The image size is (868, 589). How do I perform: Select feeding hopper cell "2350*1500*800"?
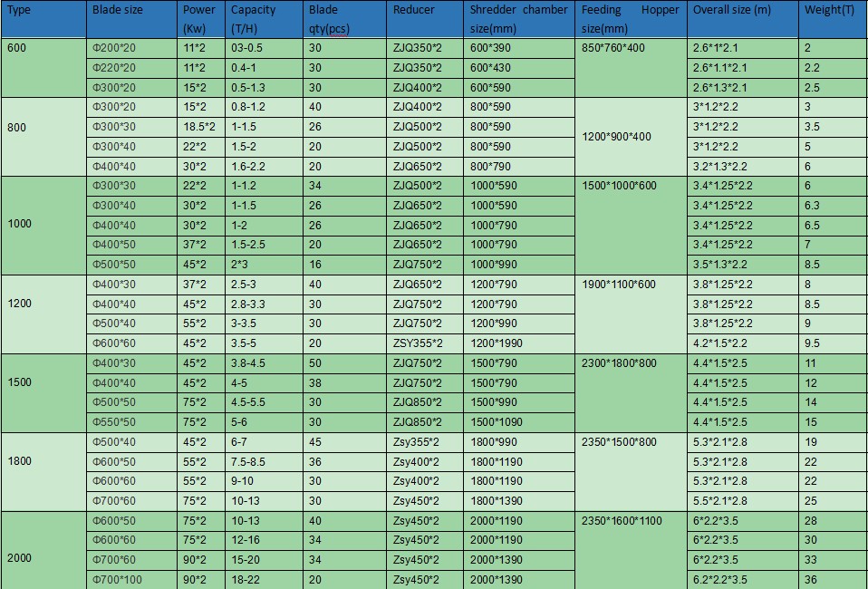pyautogui.click(x=631, y=471)
